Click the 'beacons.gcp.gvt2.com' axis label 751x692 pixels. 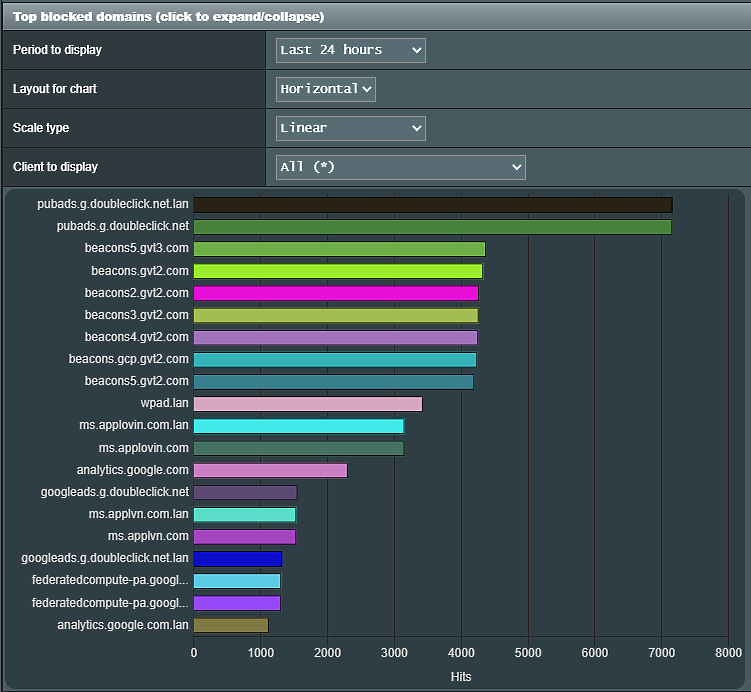pos(128,359)
